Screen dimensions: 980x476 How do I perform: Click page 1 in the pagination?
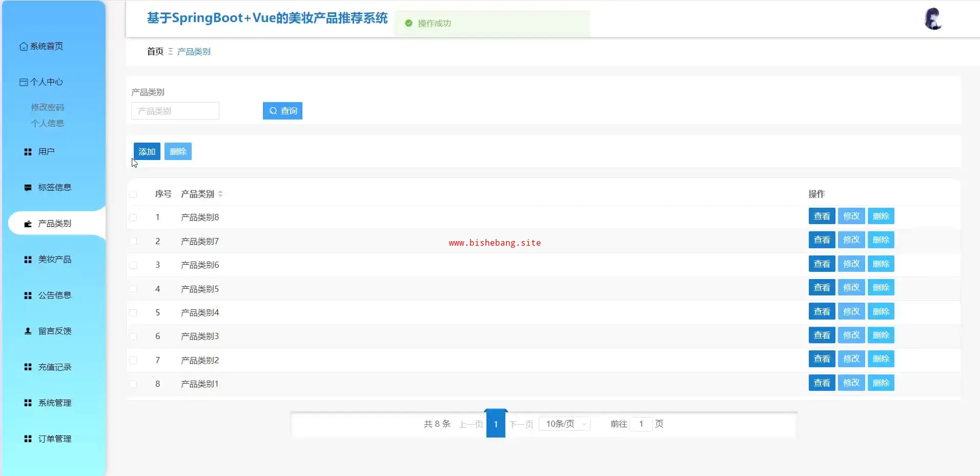496,424
